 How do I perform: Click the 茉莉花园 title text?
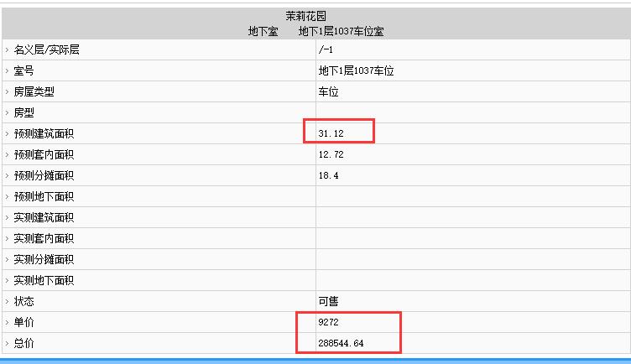305,16
